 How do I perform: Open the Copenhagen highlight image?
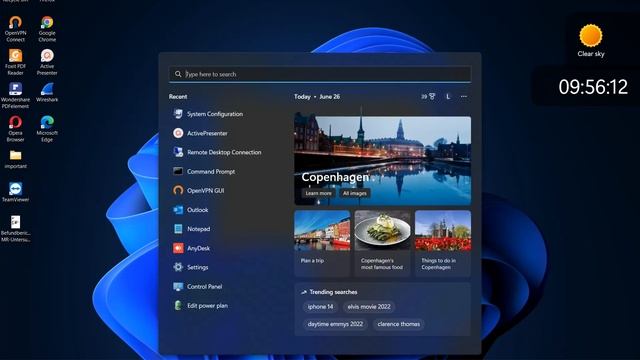382,161
